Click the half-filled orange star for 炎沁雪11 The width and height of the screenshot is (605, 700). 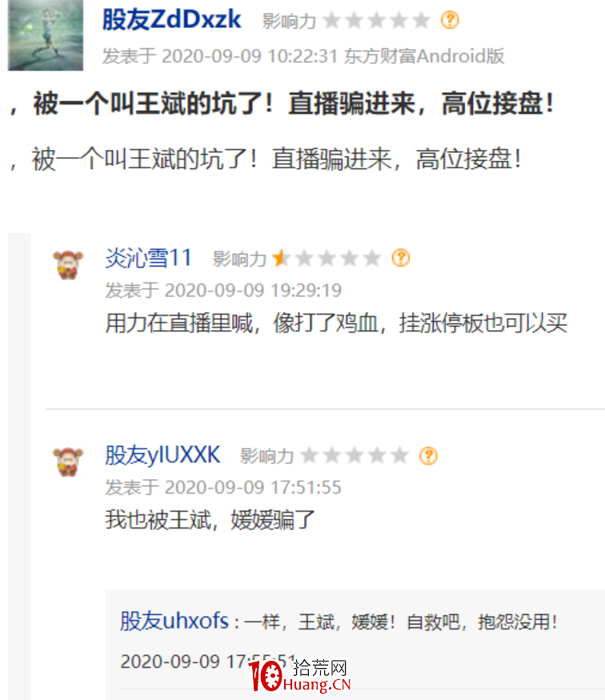click(x=281, y=258)
